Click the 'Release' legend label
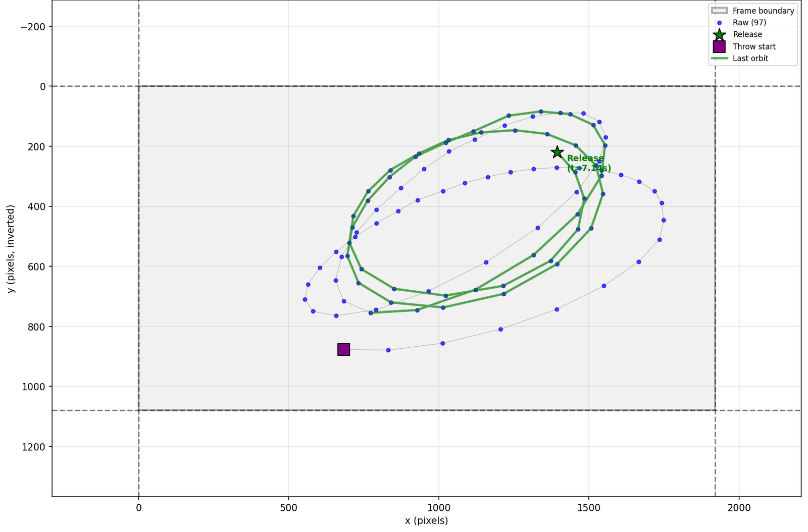The width and height of the screenshot is (808, 532). click(747, 34)
